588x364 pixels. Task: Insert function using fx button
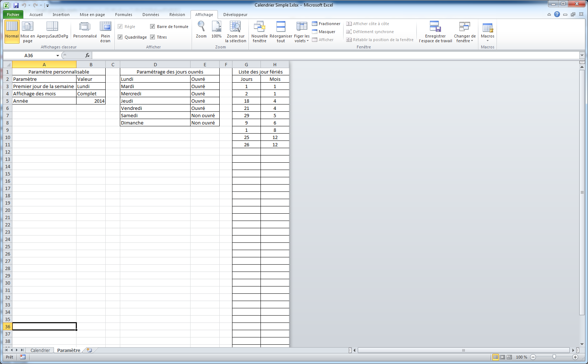[x=87, y=55]
